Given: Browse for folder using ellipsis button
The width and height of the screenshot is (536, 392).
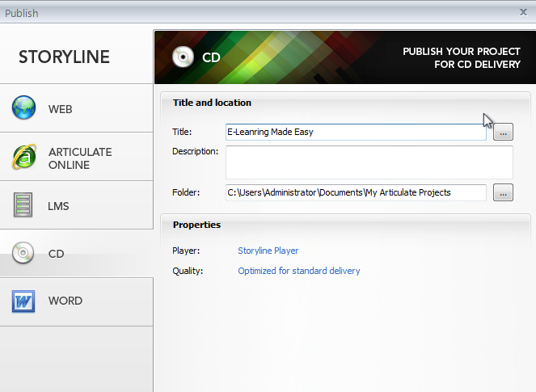Looking at the screenshot, I should click(503, 192).
